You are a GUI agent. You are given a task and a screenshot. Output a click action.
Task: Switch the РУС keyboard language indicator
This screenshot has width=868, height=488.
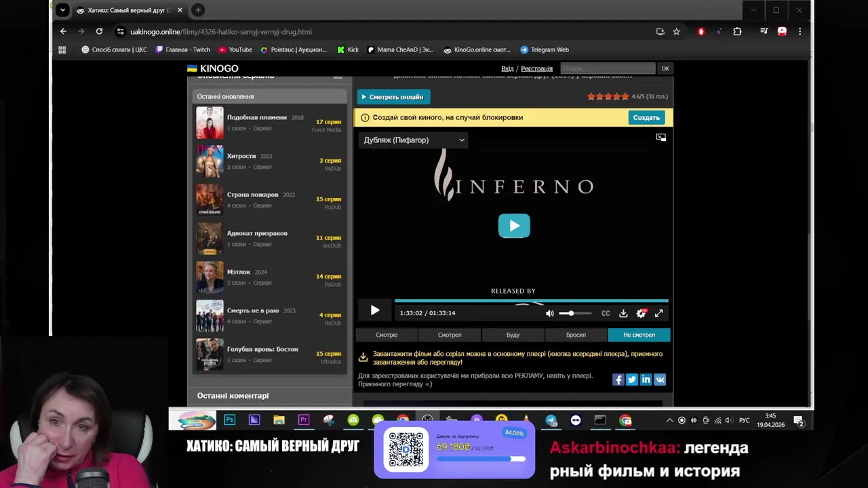coord(745,420)
